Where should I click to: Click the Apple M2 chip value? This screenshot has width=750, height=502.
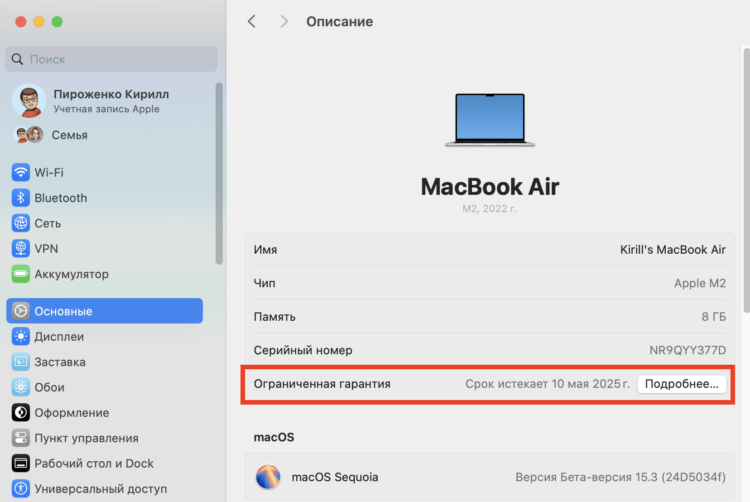(700, 283)
